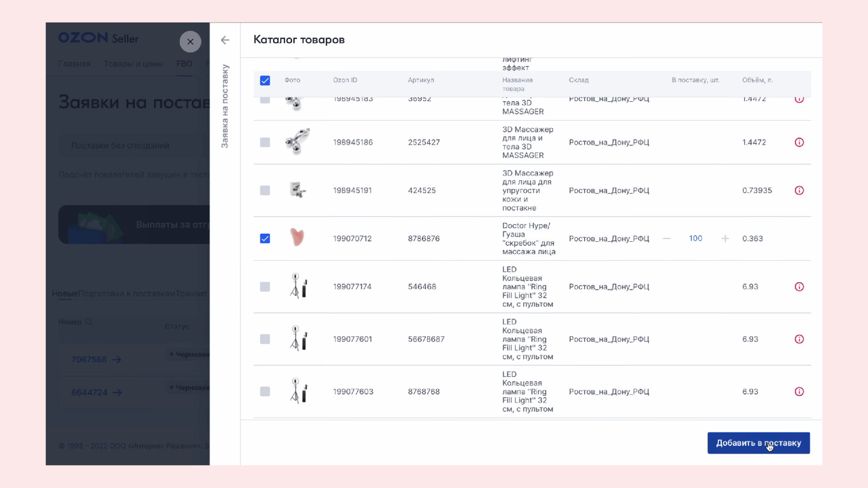
Task: Click the Ozon ID column header
Action: pos(345,80)
